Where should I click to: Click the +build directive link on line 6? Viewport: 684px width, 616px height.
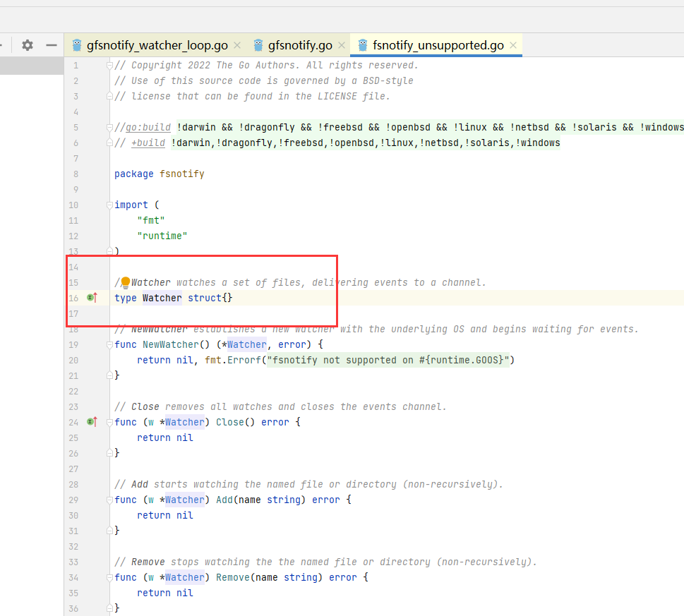point(148,143)
